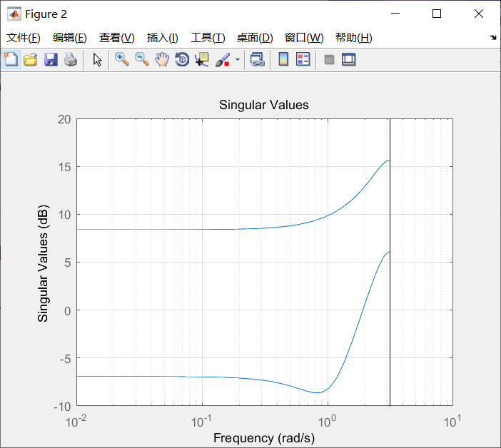The image size is (501, 448).
Task: Insert a colorbar using the toolbar icon
Action: pos(283,60)
